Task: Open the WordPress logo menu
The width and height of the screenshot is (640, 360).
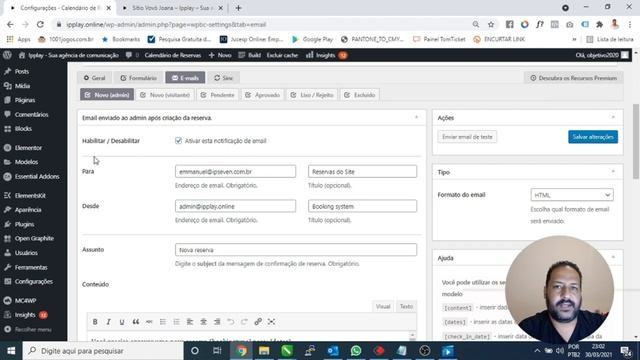Action: click(x=7, y=55)
